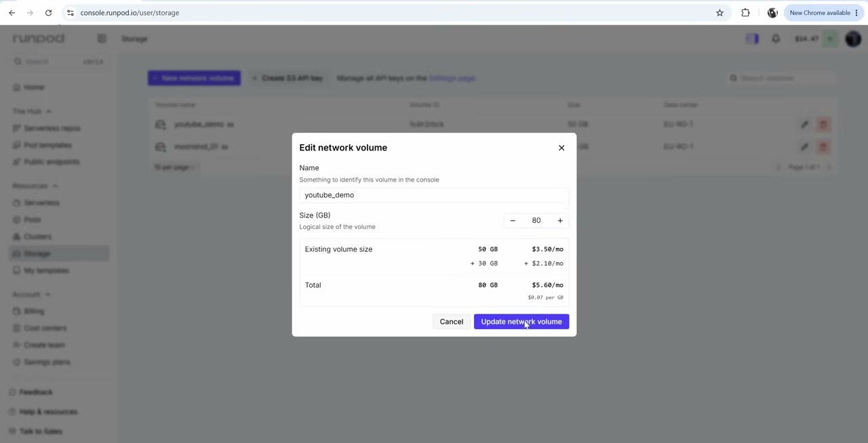Open notifications bell icon
Viewport: 868px width, 443px height.
(776, 39)
